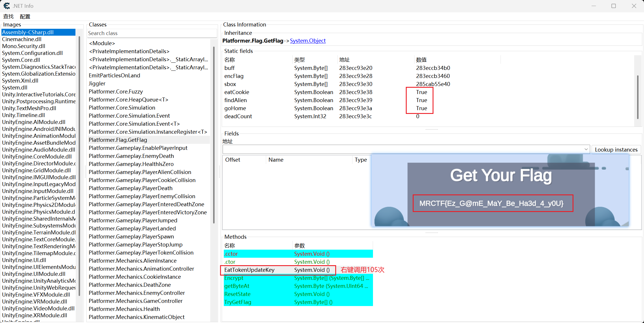Click the Offset column header
This screenshot has width=644, height=323.
233,160
